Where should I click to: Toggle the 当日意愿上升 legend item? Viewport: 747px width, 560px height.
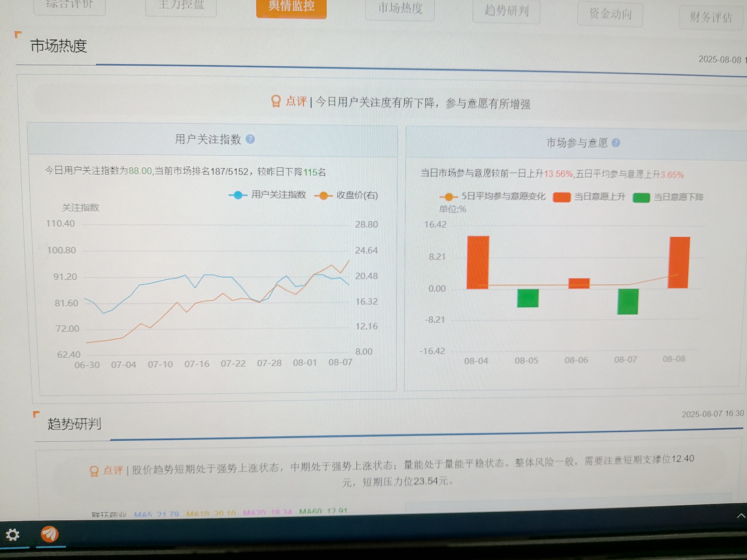[x=589, y=197]
